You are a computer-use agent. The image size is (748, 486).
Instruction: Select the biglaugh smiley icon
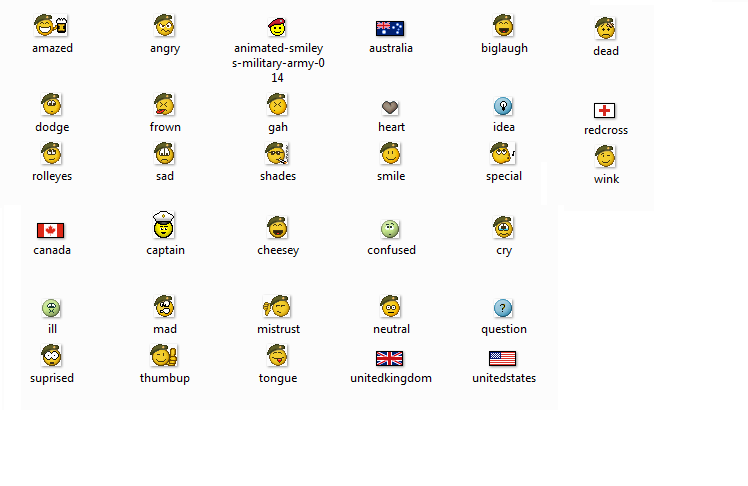504,26
